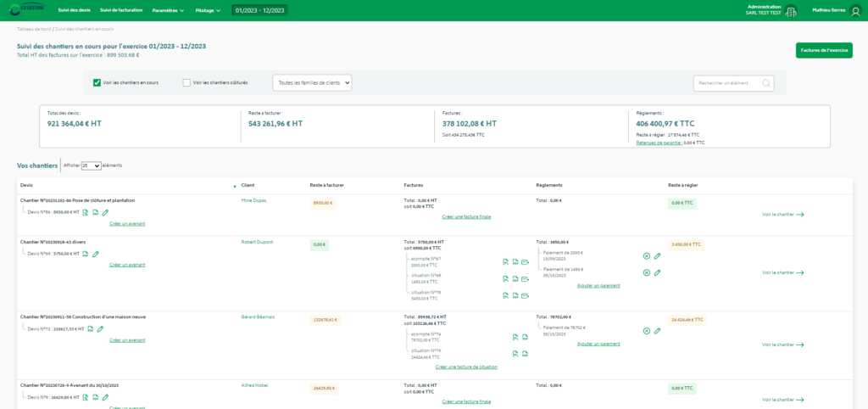Open client Alfred Nobel
Image resolution: width=868 pixels, height=409 pixels.
tap(254, 385)
